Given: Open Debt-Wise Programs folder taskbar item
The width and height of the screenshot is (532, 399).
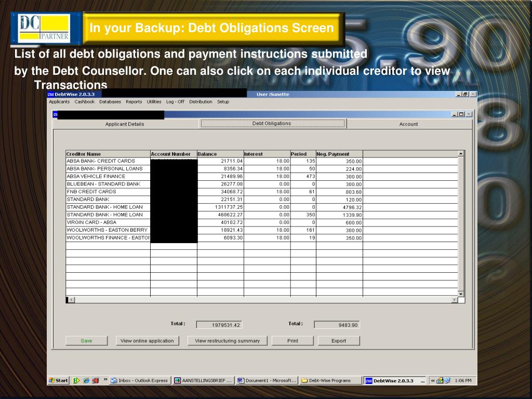Looking at the screenshot, I should pos(330,380).
